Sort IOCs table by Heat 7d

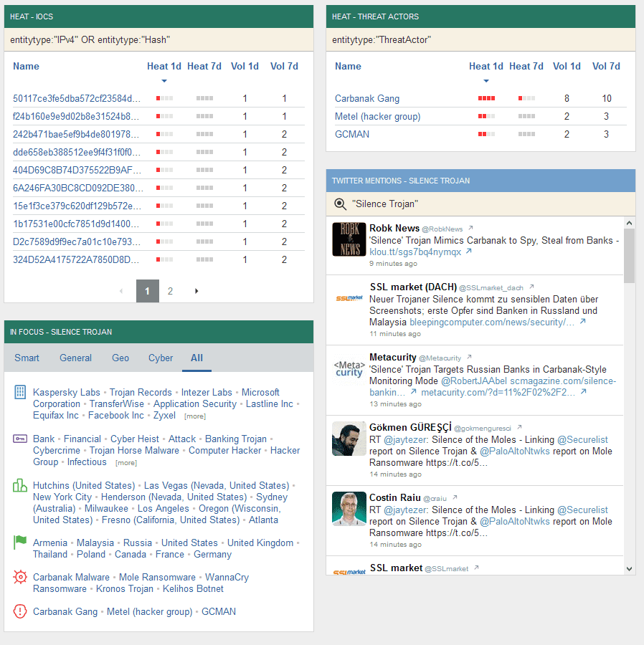pos(204,66)
